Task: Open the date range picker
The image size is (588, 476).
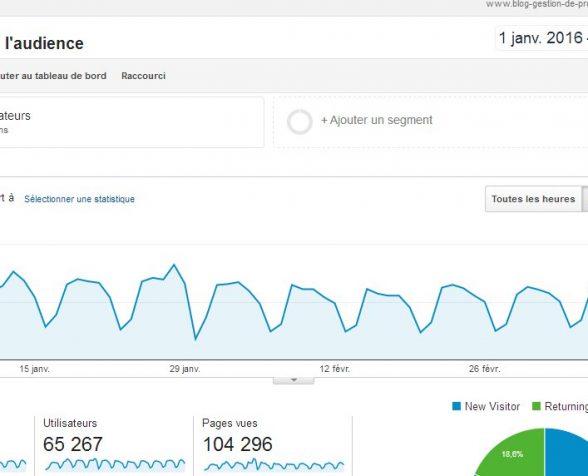Action: point(542,38)
